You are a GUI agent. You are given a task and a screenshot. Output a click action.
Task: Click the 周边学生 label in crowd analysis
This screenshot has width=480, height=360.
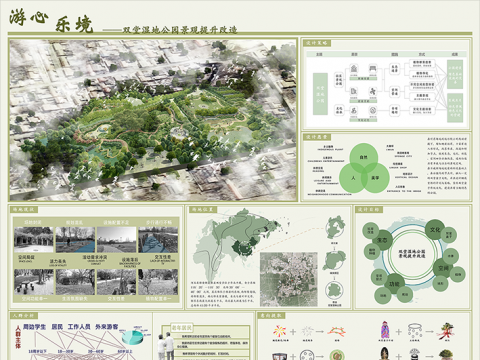pos(35,327)
